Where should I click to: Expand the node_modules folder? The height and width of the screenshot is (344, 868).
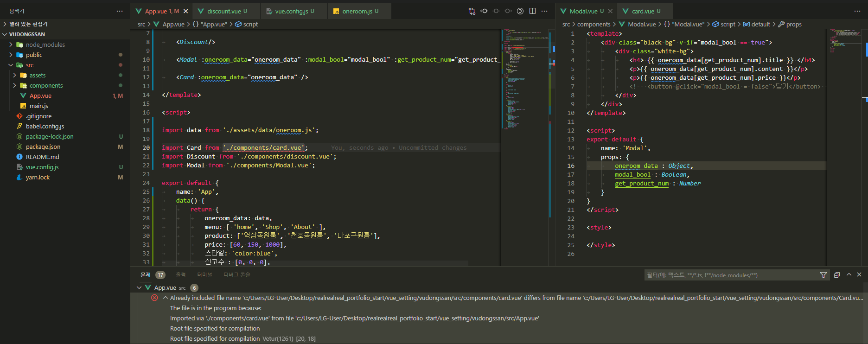coord(45,45)
